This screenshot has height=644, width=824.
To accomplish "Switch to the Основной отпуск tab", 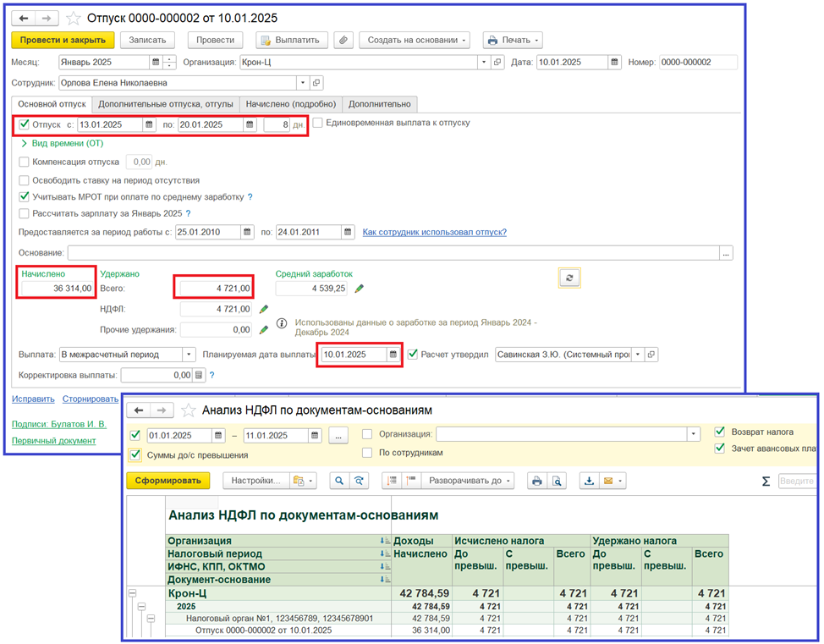I will (52, 104).
